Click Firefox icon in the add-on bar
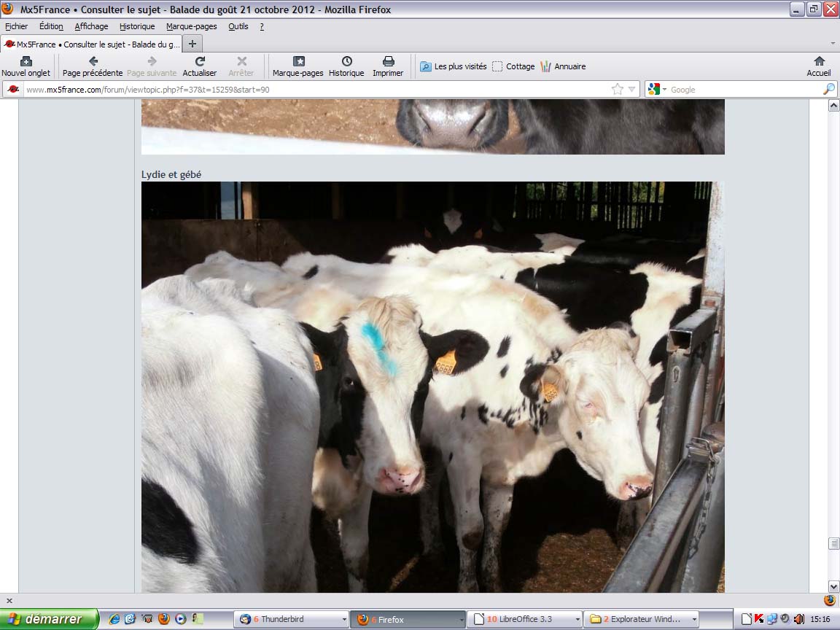Image resolution: width=840 pixels, height=630 pixels. 829,600
